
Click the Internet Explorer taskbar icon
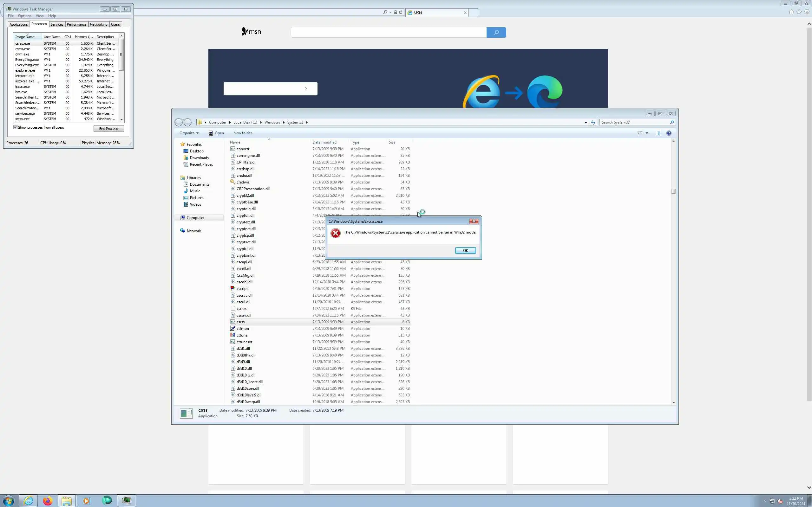click(x=29, y=501)
